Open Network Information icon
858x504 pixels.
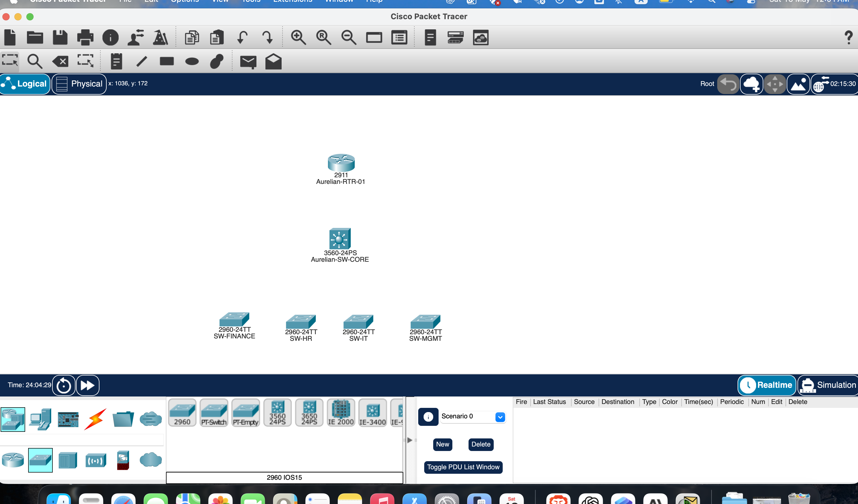pyautogui.click(x=110, y=37)
